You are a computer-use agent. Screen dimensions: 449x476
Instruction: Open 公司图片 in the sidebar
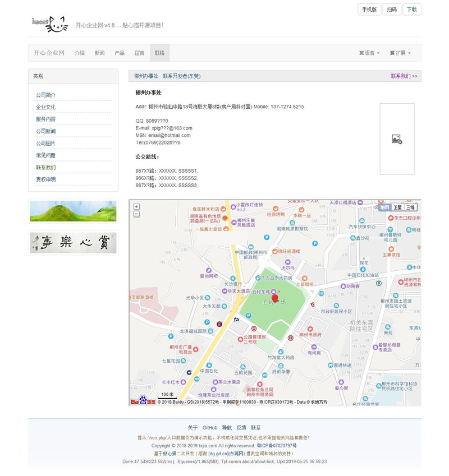46,144
